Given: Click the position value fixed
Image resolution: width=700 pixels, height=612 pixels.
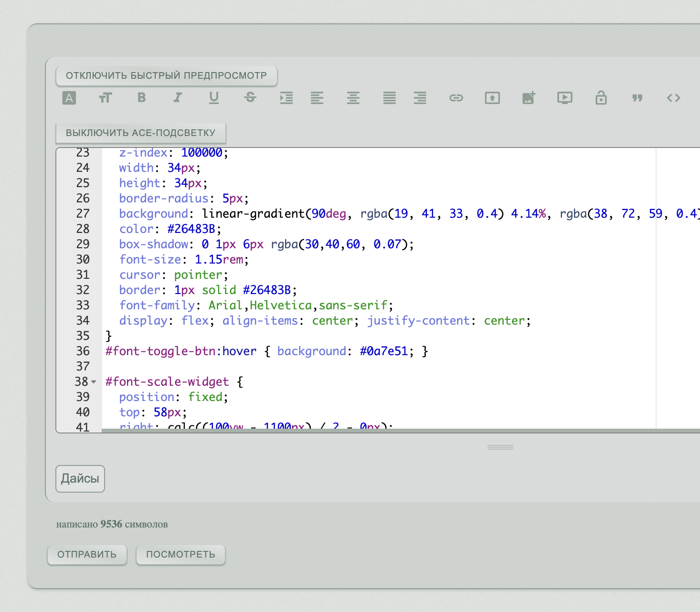Looking at the screenshot, I should point(205,397).
